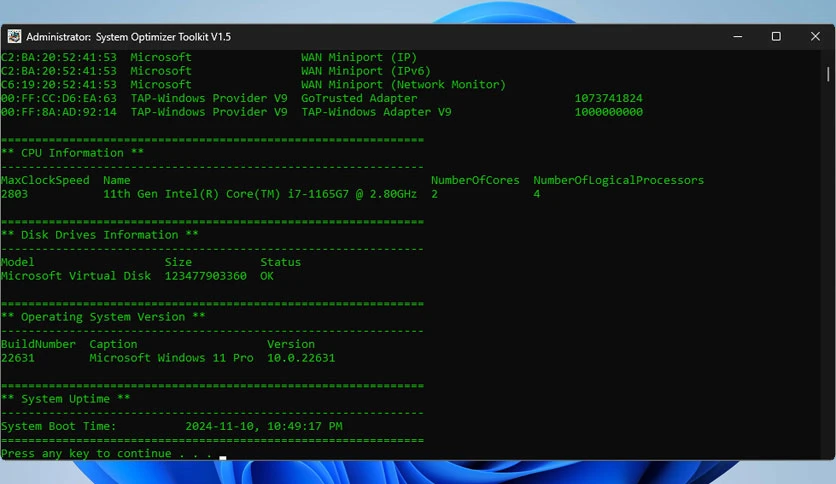The height and width of the screenshot is (484, 836).
Task: Click the 'Caption' column header
Action: (113, 344)
